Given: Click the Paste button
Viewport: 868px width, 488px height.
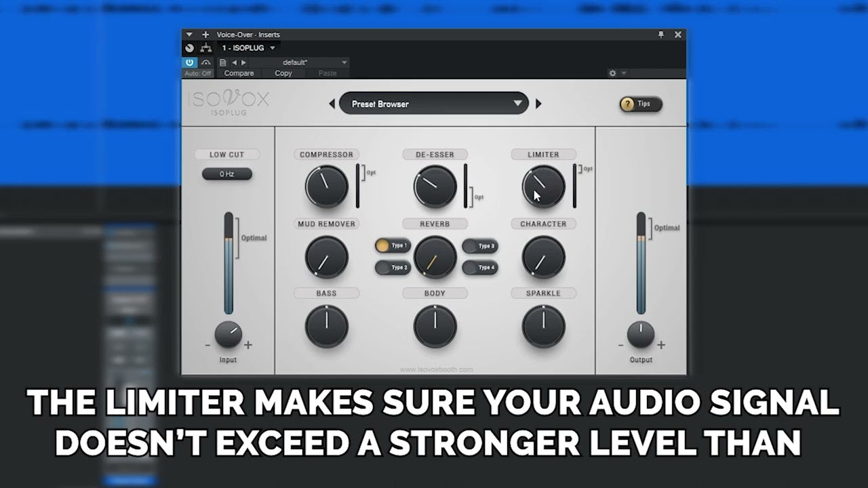Looking at the screenshot, I should point(328,73).
